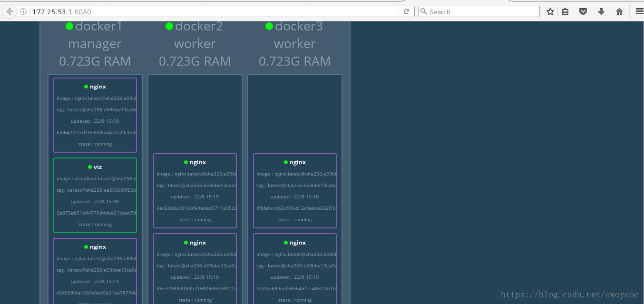
Task: Open the downloads arrow icon
Action: pyautogui.click(x=601, y=12)
